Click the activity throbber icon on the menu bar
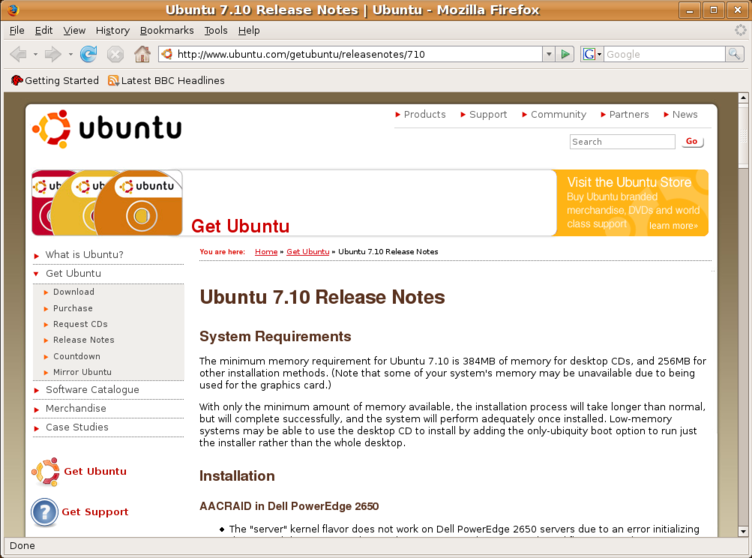752x558 pixels. pos(740,30)
